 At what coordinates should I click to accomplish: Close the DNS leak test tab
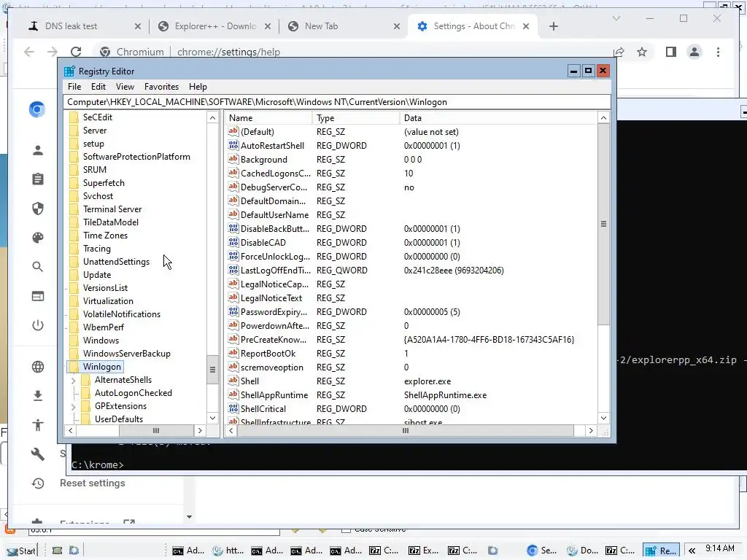point(138,26)
